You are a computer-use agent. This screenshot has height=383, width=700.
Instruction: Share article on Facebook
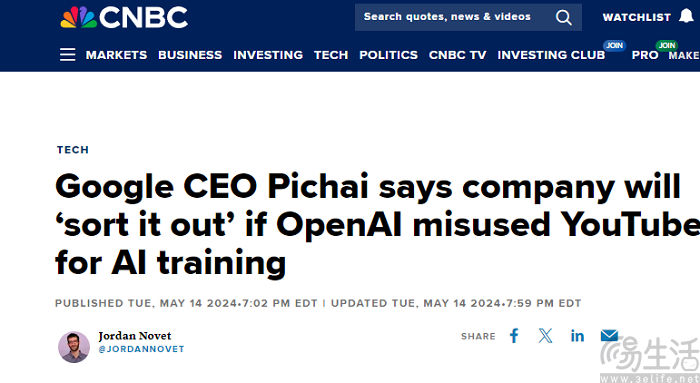[x=514, y=336]
